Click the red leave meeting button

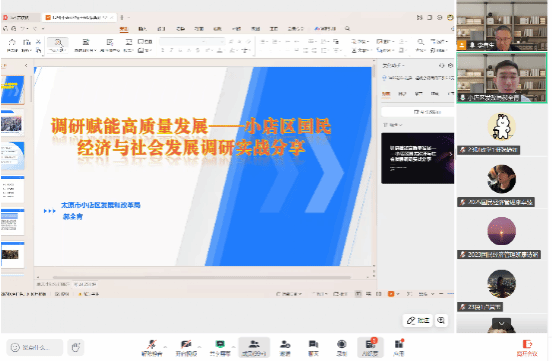[527, 348]
